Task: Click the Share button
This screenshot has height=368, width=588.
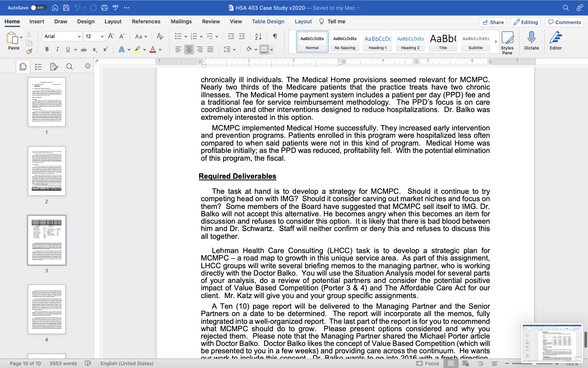Action: [493, 22]
